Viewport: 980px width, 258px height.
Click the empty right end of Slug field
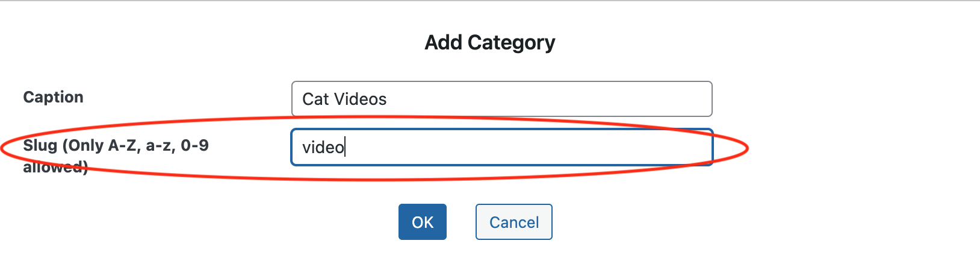662,147
